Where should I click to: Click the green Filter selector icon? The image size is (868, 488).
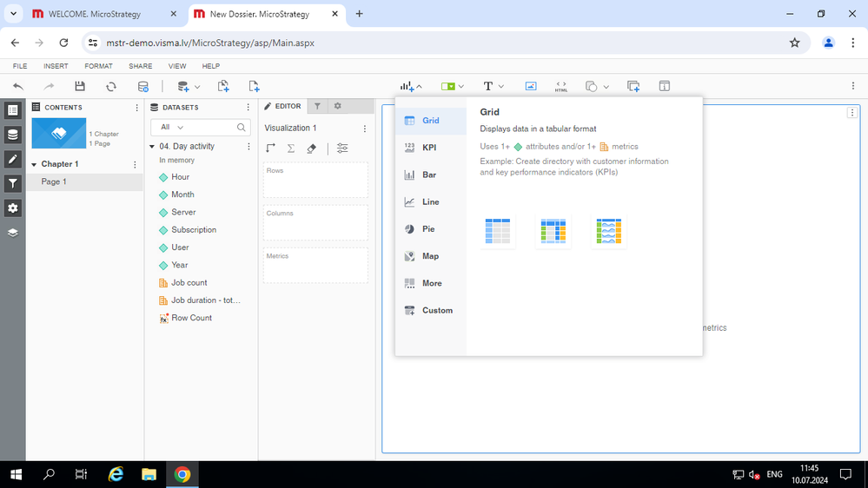pos(448,86)
